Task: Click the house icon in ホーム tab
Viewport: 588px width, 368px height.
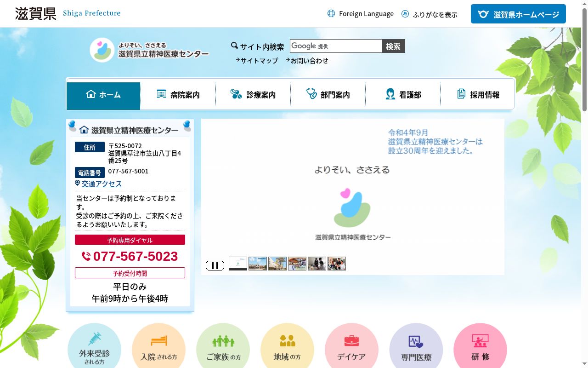Action: [90, 94]
